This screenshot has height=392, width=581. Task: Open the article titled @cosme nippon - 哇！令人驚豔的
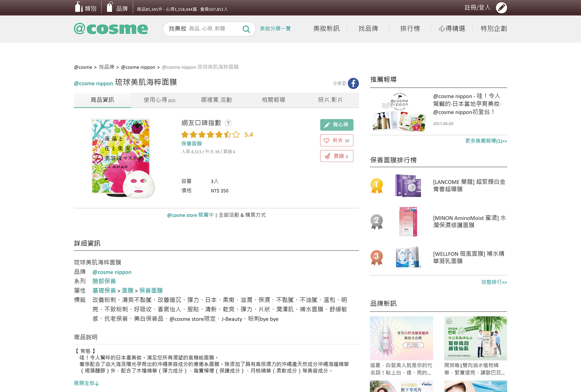pos(467,104)
